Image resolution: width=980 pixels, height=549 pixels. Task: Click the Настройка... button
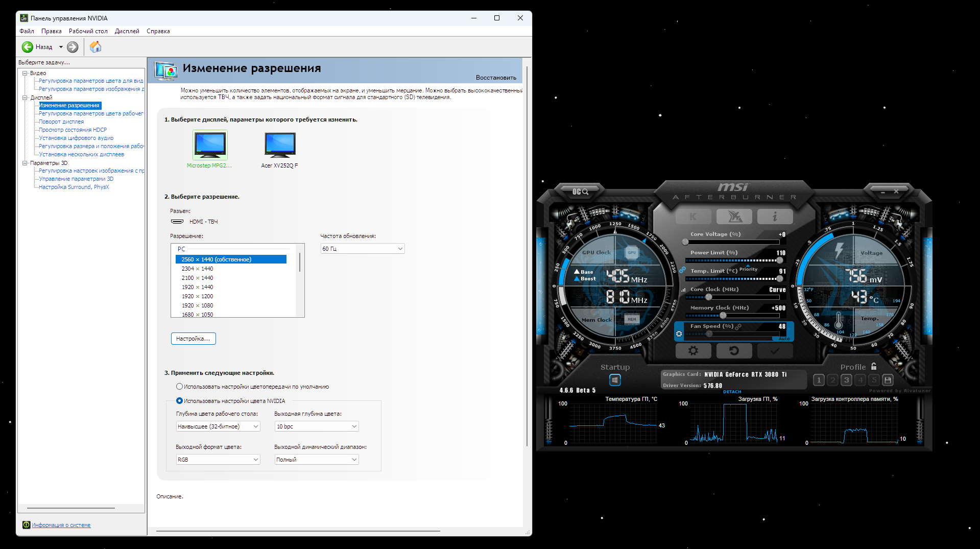[193, 339]
